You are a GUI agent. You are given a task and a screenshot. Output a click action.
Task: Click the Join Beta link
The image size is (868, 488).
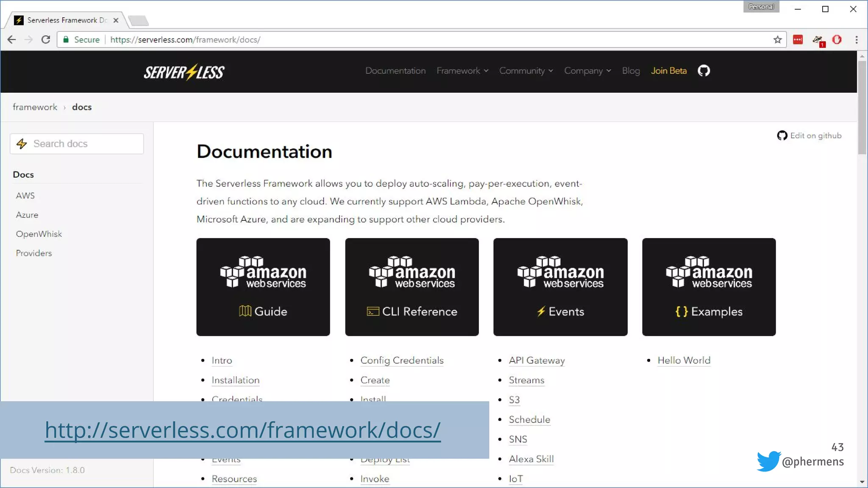pyautogui.click(x=669, y=71)
